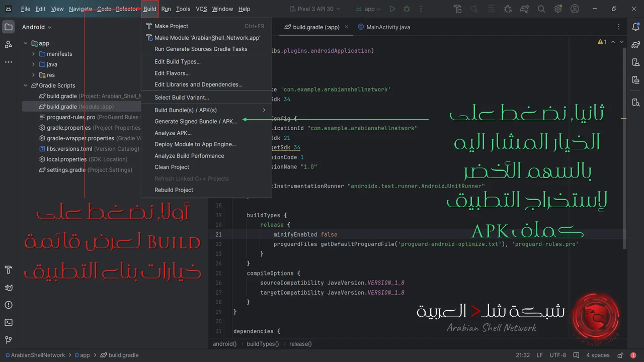Open the VCS menu
This screenshot has width=644, height=362.
[x=201, y=9]
